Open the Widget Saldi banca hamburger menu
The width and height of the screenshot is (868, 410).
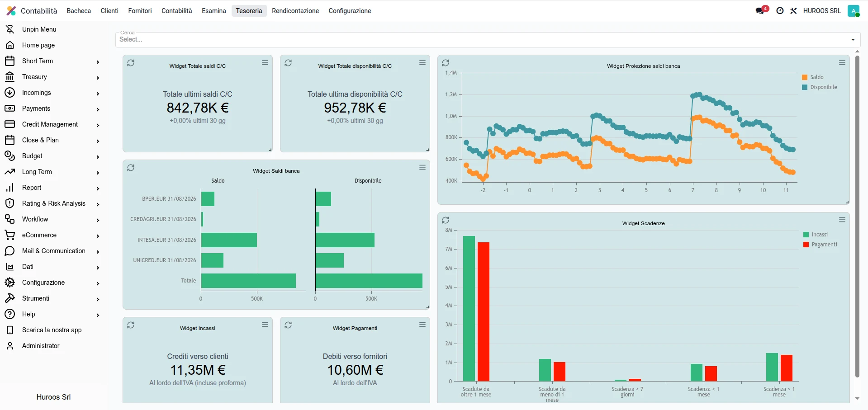(422, 167)
